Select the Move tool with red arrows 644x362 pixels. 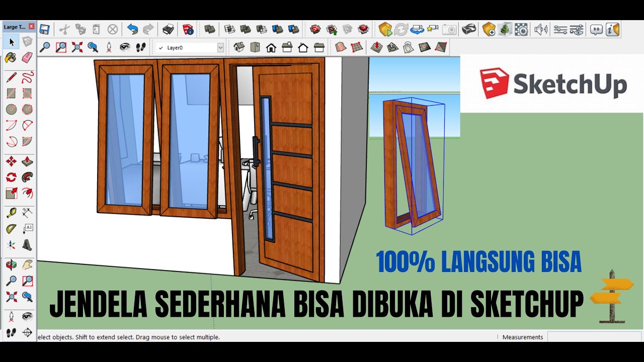point(11,161)
